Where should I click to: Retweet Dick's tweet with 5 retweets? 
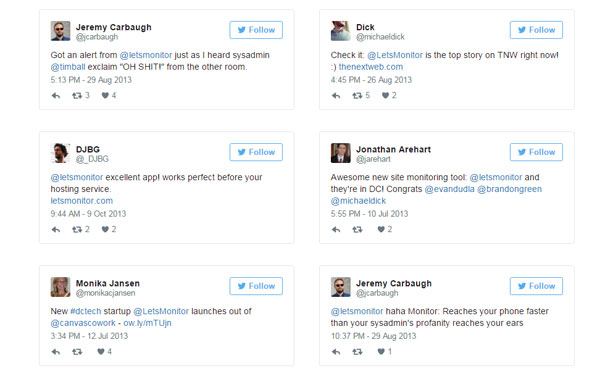click(357, 96)
